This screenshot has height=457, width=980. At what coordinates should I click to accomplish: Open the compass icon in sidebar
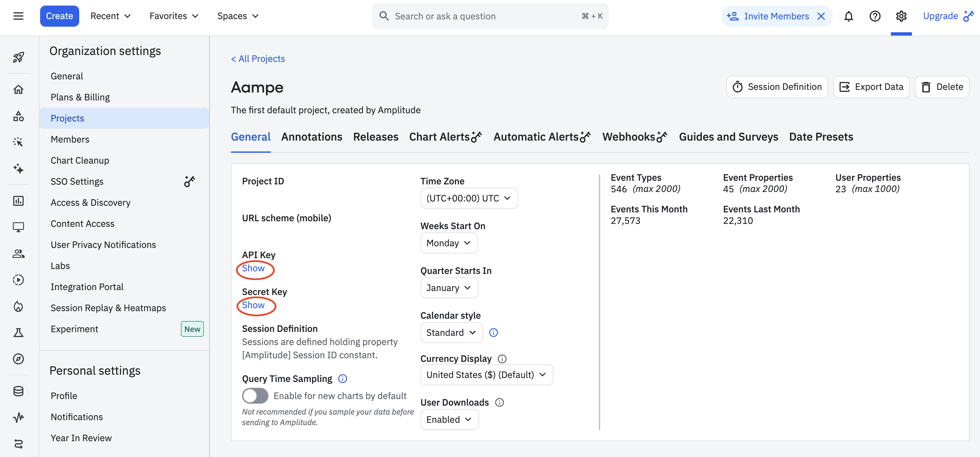[x=18, y=359]
